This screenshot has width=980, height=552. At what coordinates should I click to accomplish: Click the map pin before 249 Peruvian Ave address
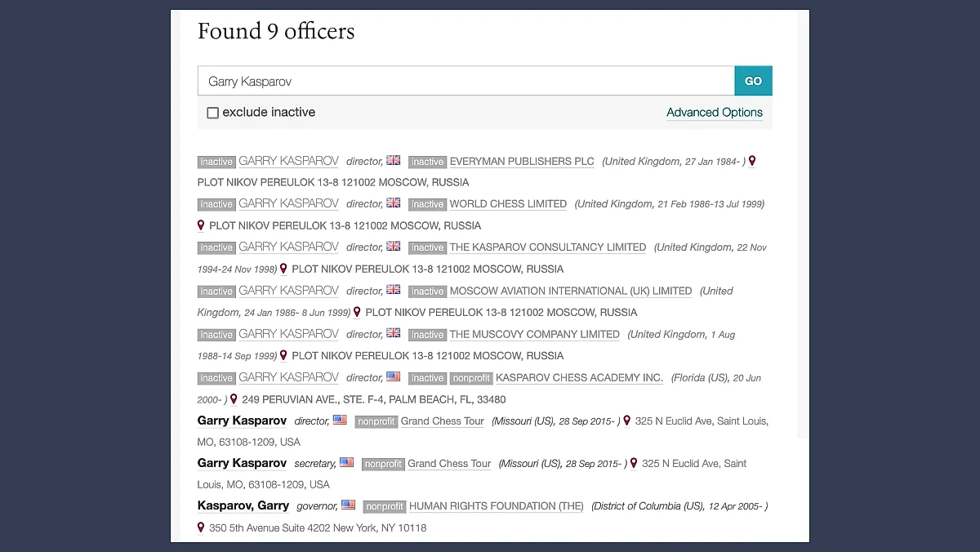(x=234, y=399)
